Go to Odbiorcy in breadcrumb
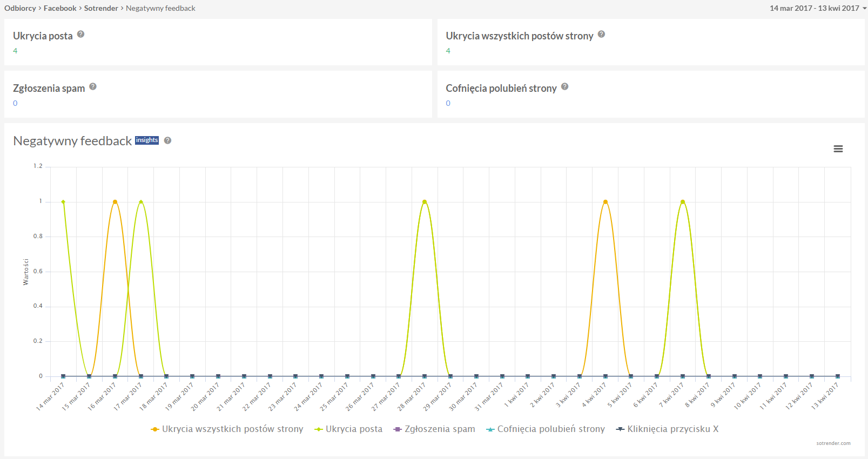The height and width of the screenshot is (459, 868). click(20, 8)
